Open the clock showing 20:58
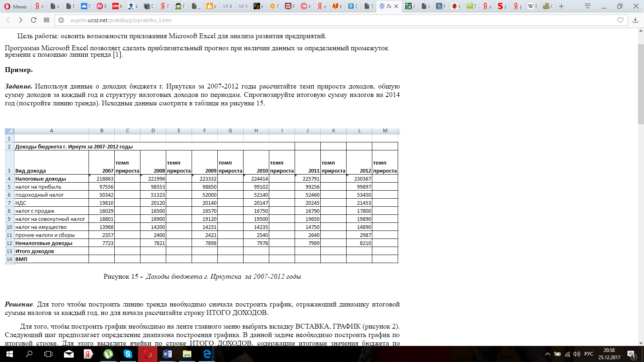The height and width of the screenshot is (362, 644). point(609,354)
